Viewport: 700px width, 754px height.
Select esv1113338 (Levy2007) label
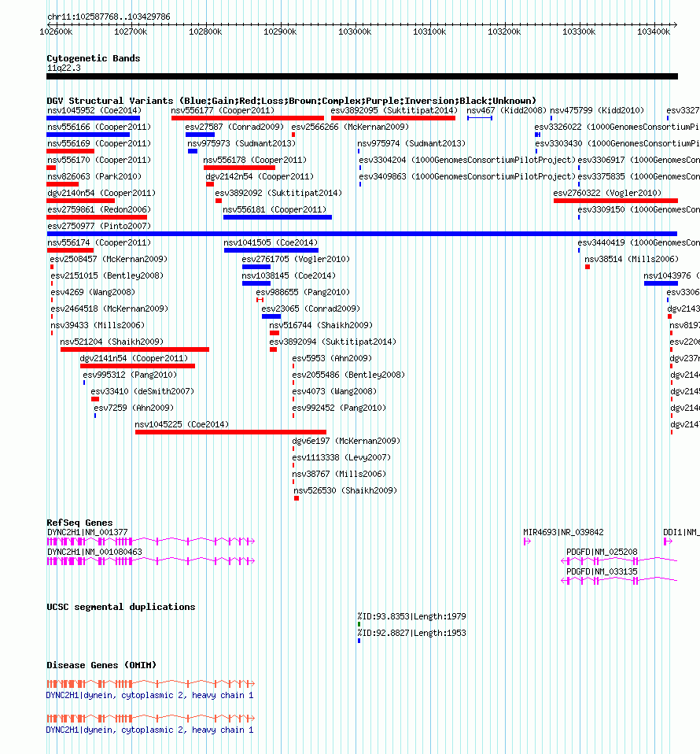[341, 457]
